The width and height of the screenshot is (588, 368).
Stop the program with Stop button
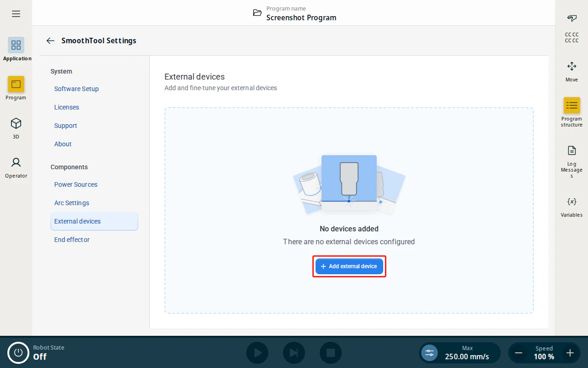coord(331,353)
